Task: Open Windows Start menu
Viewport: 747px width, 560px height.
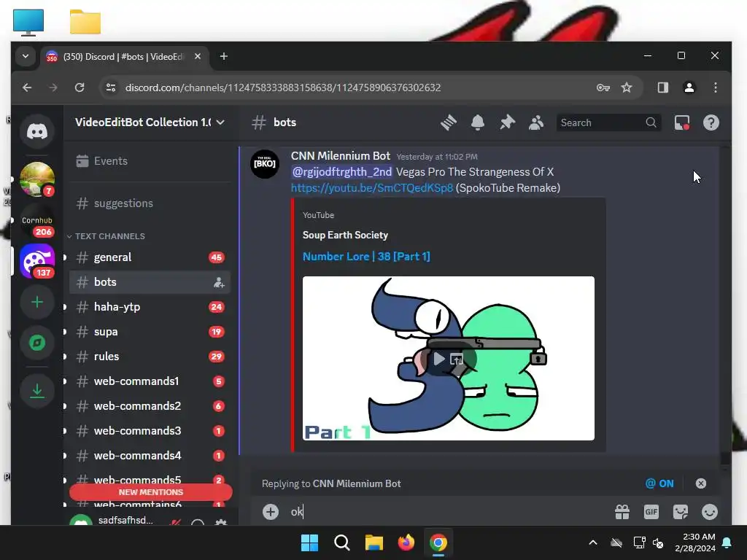Action: click(309, 542)
